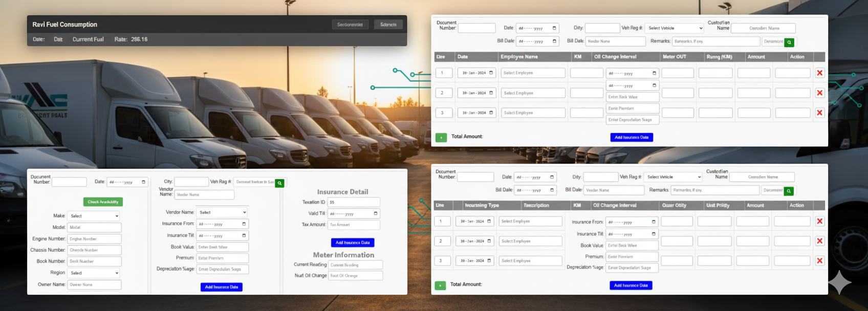The height and width of the screenshot is (311, 868).
Task: Open the calendar icon of row 1 date in the Employee Name table
Action: tap(491, 73)
